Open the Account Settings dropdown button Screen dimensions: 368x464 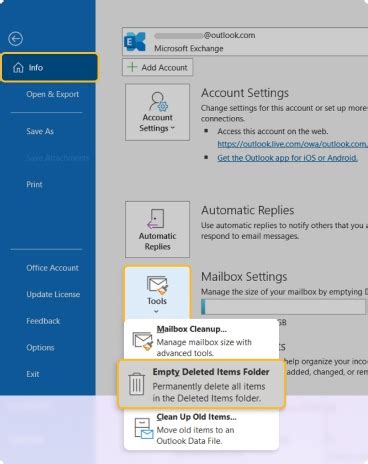[x=157, y=112]
